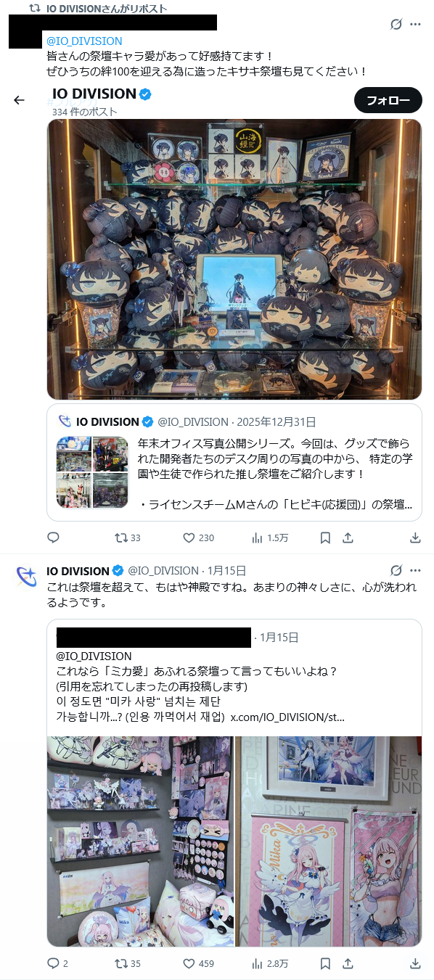Viewport: 434px width, 980px height.
Task: Repost the post with 35 reposts
Action: pyautogui.click(x=128, y=963)
